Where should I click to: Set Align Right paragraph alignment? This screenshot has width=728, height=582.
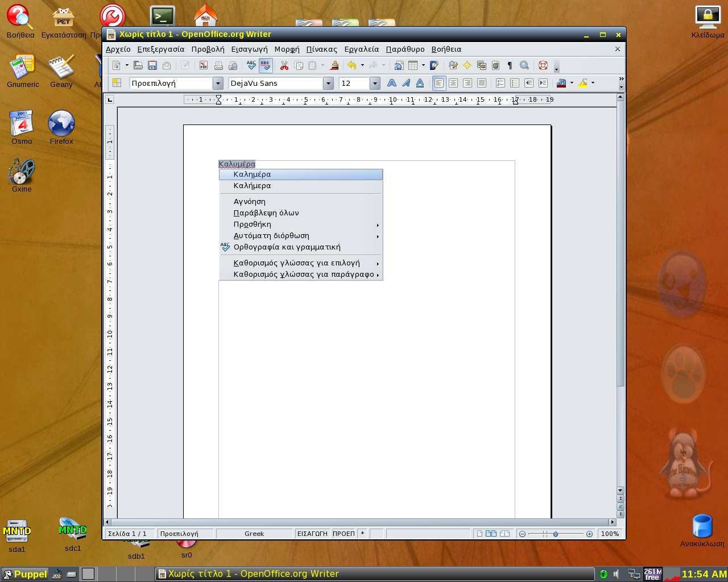[x=468, y=83]
